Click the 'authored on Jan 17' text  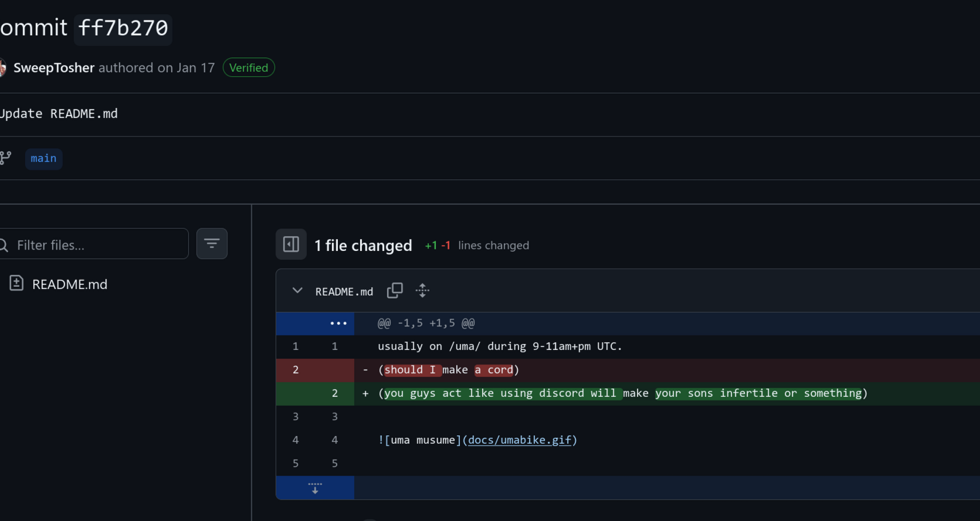click(157, 68)
